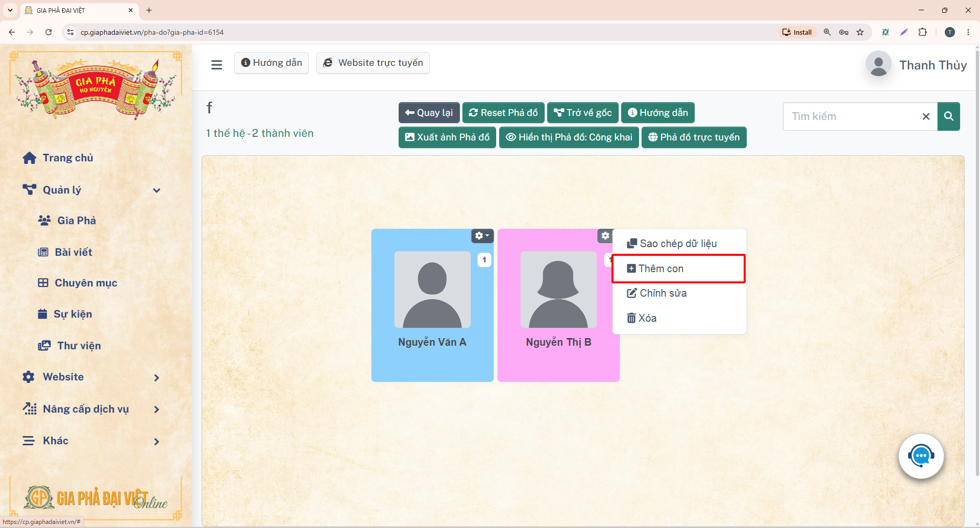Reload the browser page
980x528 pixels.
click(48, 32)
